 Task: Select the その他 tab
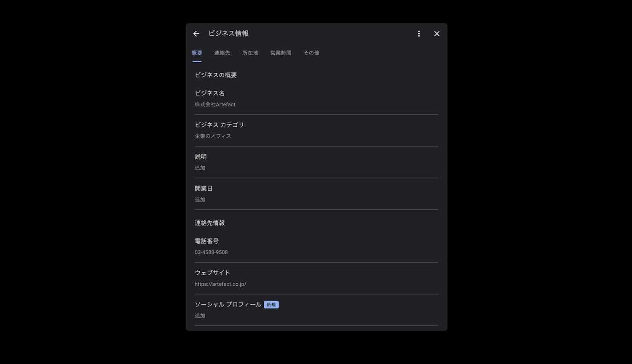tap(311, 53)
